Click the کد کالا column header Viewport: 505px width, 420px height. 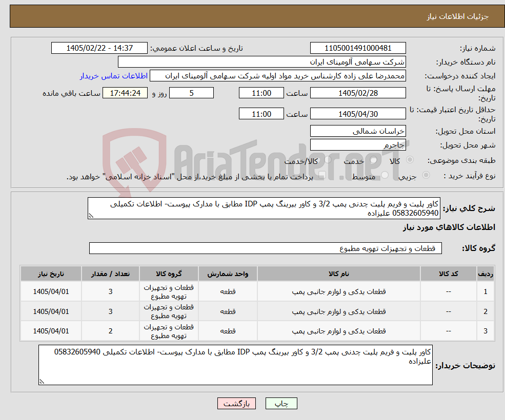point(448,274)
